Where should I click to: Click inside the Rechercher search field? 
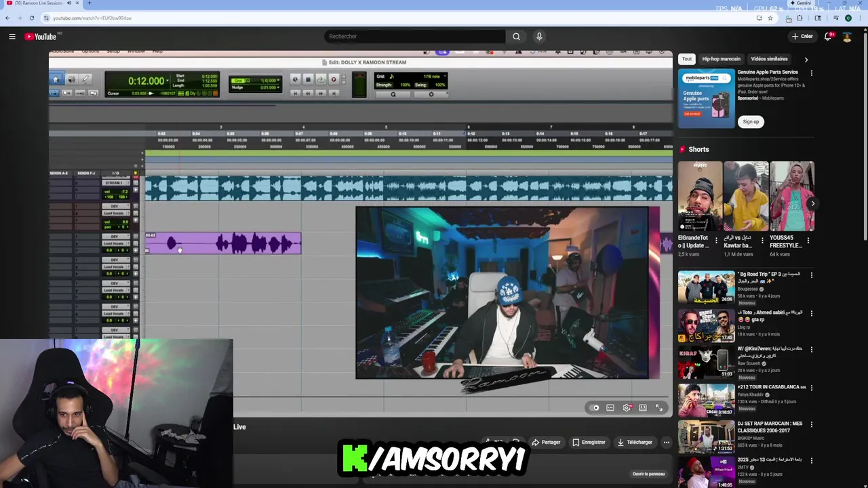point(415,37)
